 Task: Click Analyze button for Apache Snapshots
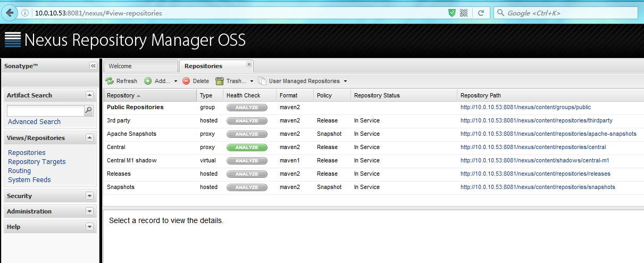coord(247,134)
